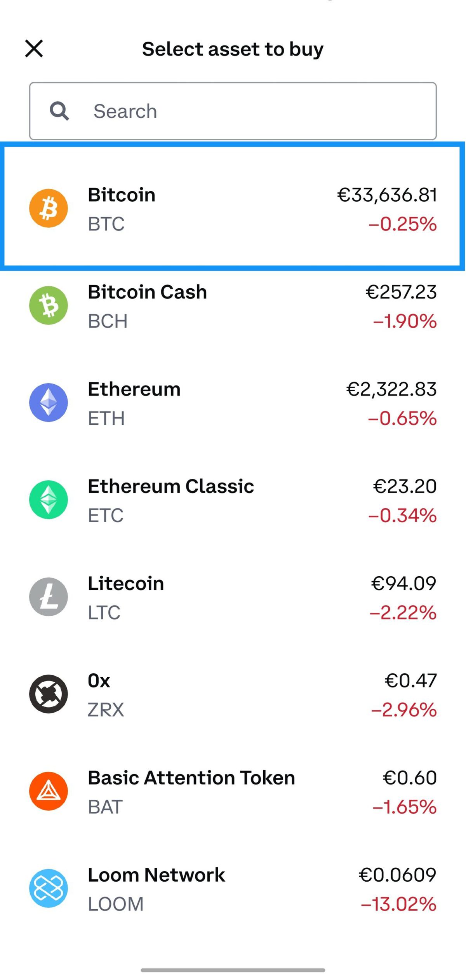
Task: Tap the blue Loom Network icon
Action: (x=49, y=888)
